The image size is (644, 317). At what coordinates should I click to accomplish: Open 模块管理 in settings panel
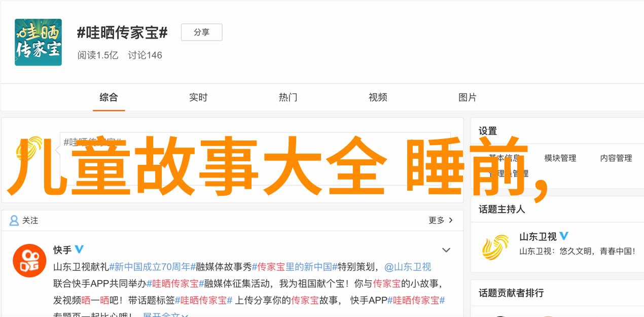pyautogui.click(x=560, y=158)
